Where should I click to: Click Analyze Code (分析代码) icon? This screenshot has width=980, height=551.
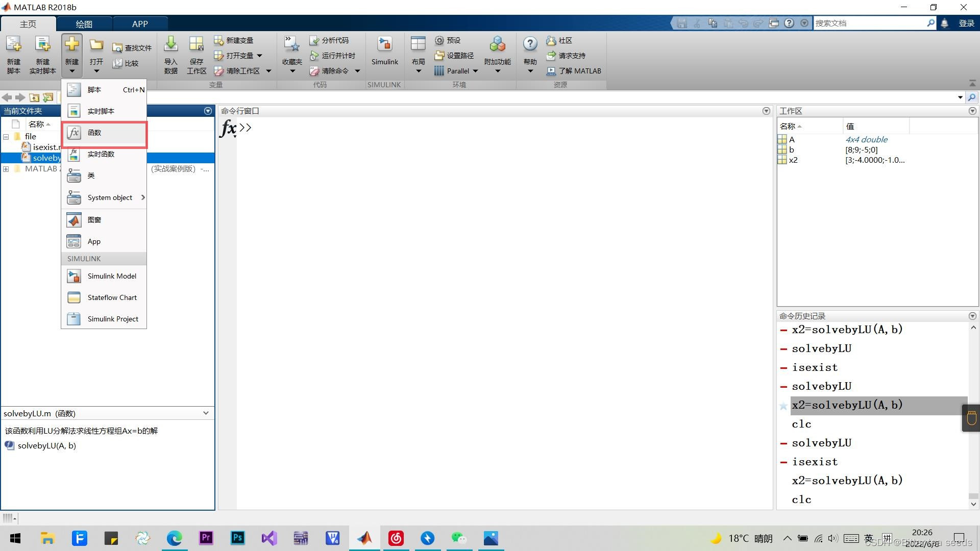pyautogui.click(x=314, y=40)
